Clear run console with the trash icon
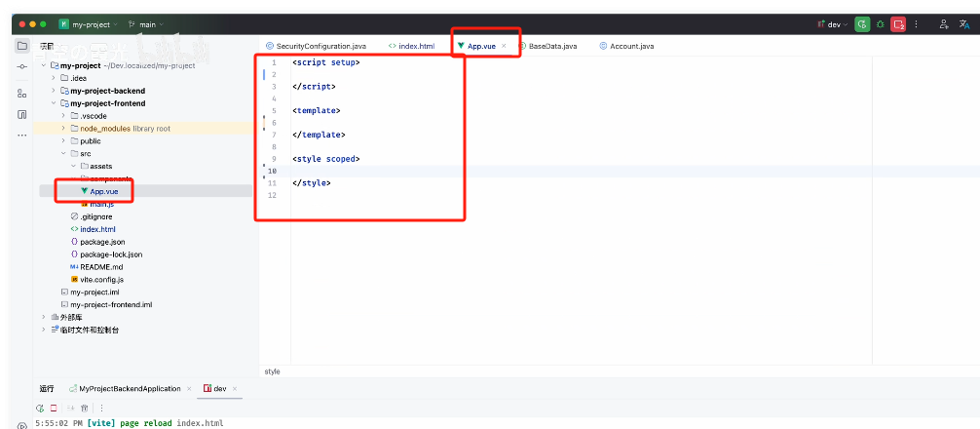 coord(84,408)
